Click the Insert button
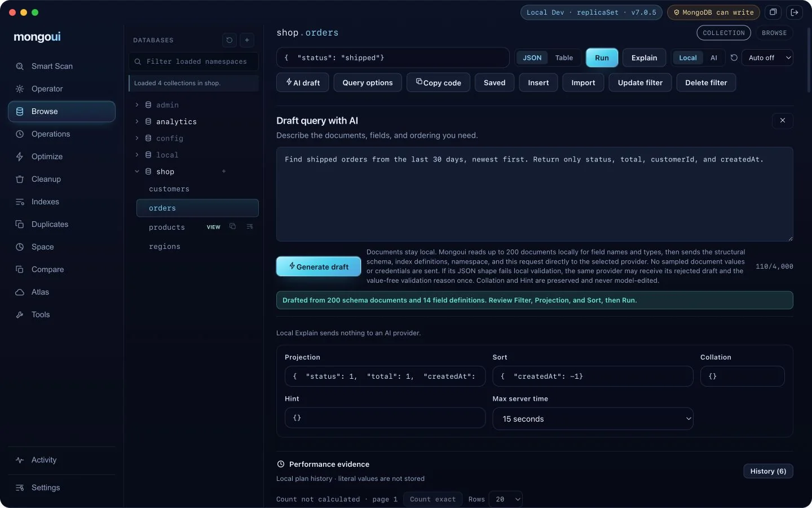This screenshot has height=508, width=812. (x=539, y=82)
